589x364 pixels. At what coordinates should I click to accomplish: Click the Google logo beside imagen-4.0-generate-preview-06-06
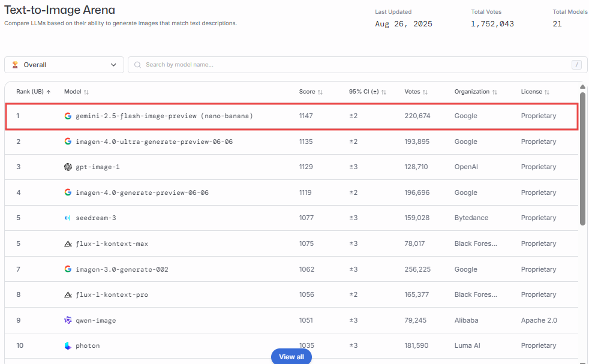pos(68,192)
